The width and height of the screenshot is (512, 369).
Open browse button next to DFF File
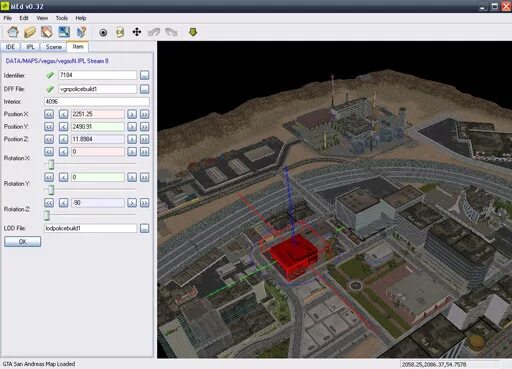pyautogui.click(x=144, y=89)
